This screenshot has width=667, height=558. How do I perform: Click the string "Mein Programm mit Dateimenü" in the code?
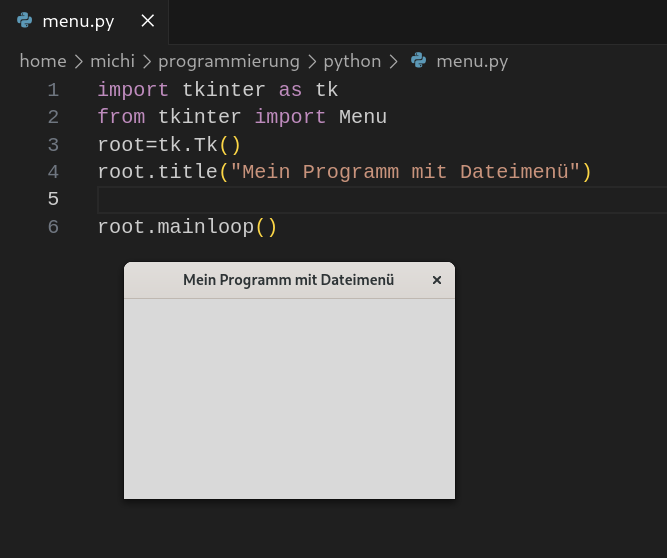coord(405,172)
